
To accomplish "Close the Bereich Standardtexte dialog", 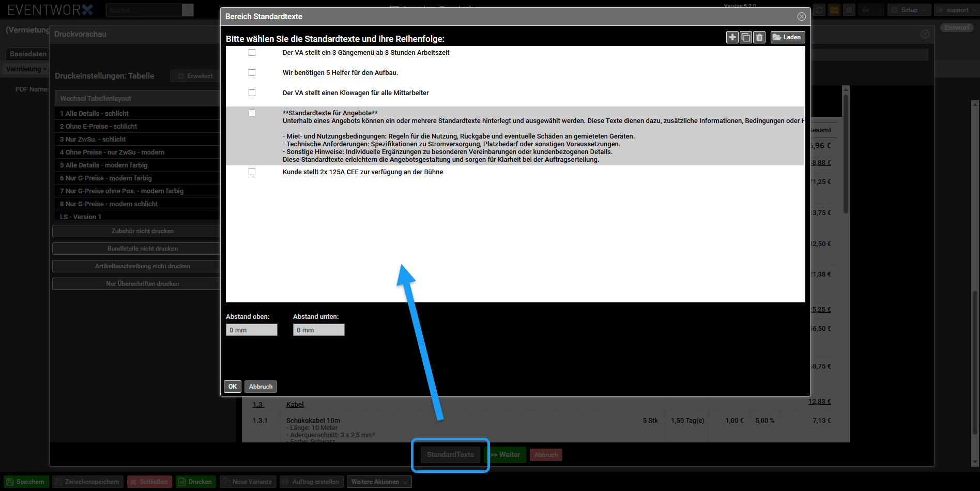I will (x=801, y=17).
